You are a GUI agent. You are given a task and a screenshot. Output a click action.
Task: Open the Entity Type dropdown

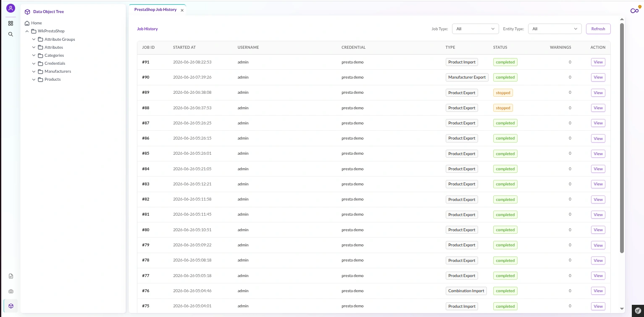coord(555,29)
